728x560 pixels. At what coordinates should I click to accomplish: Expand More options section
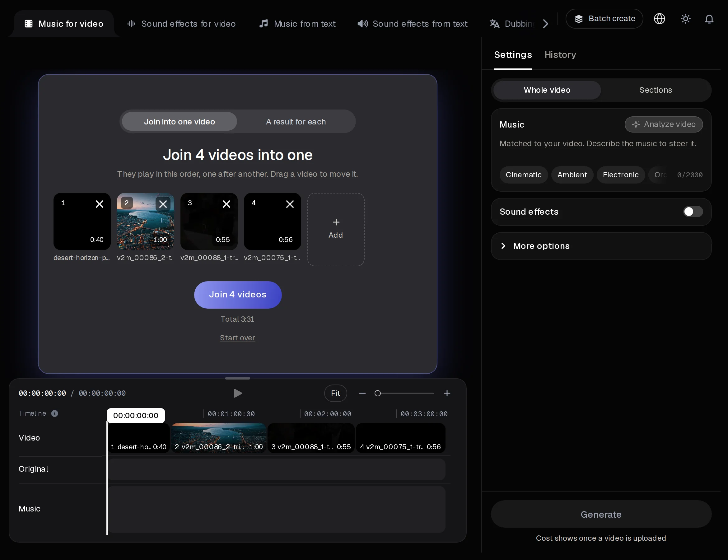[601, 246]
